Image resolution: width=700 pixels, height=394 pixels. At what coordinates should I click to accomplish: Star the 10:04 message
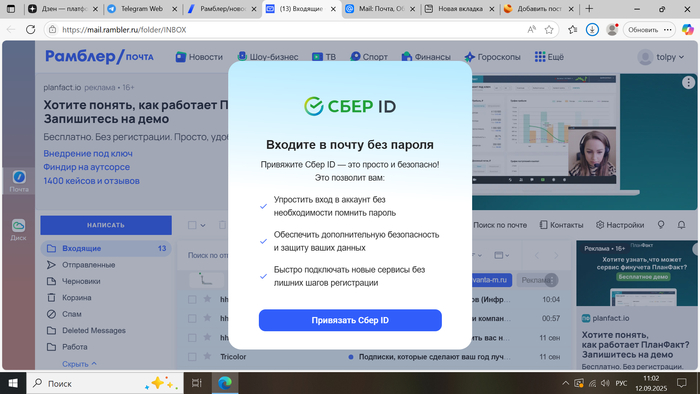(207, 299)
